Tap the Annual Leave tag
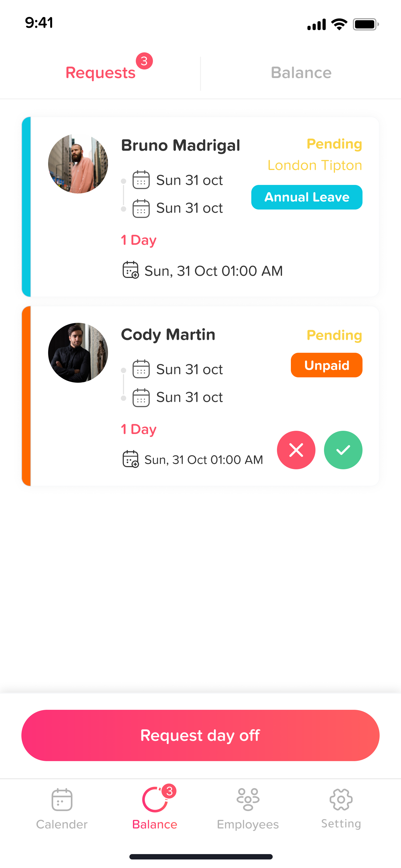 307,197
